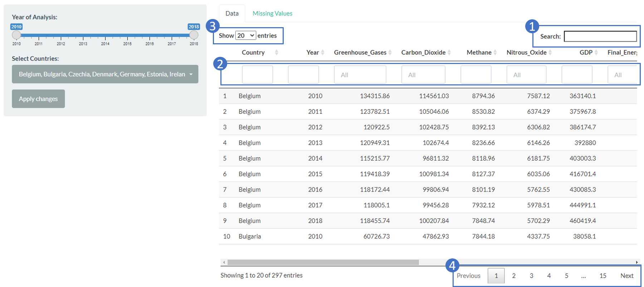Click the Nitrous_Oxide sort arrows
The height and width of the screenshot is (287, 644).
point(550,53)
